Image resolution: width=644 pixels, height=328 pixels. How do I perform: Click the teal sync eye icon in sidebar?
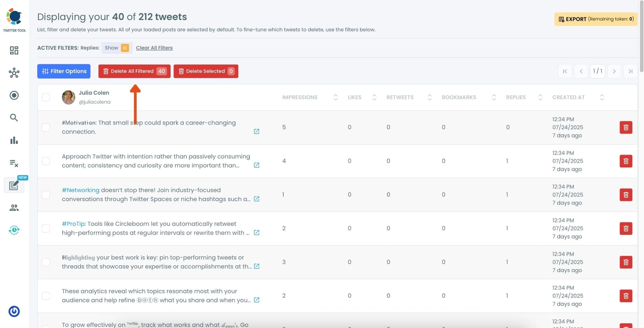[14, 230]
